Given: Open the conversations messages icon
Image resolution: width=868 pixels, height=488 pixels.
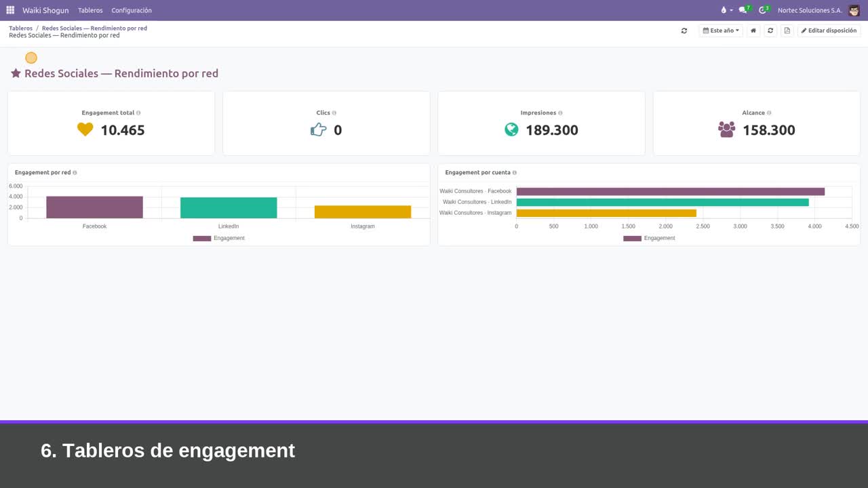Looking at the screenshot, I should pos(744,10).
